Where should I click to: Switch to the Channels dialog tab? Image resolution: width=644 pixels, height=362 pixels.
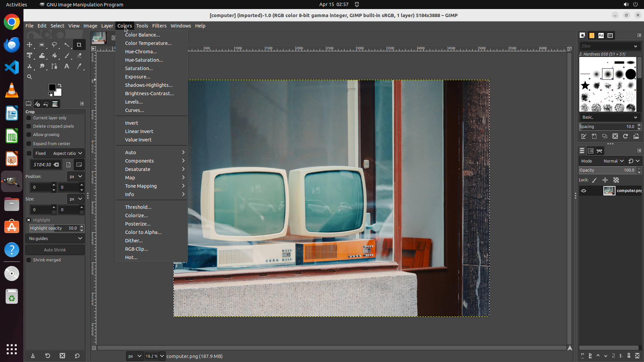click(x=591, y=151)
